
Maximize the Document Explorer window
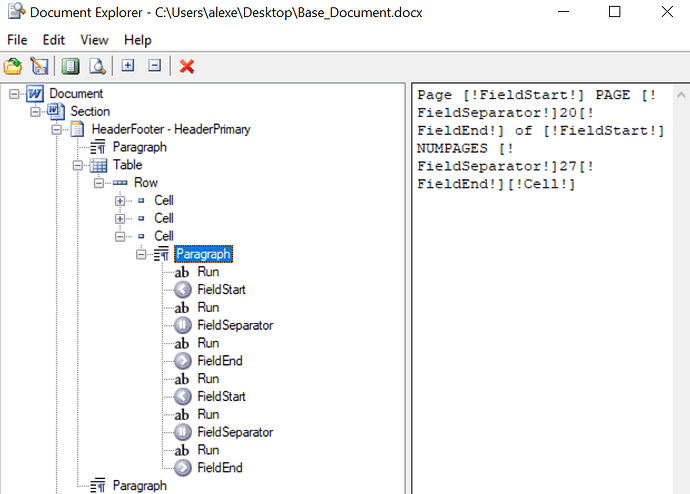point(614,12)
